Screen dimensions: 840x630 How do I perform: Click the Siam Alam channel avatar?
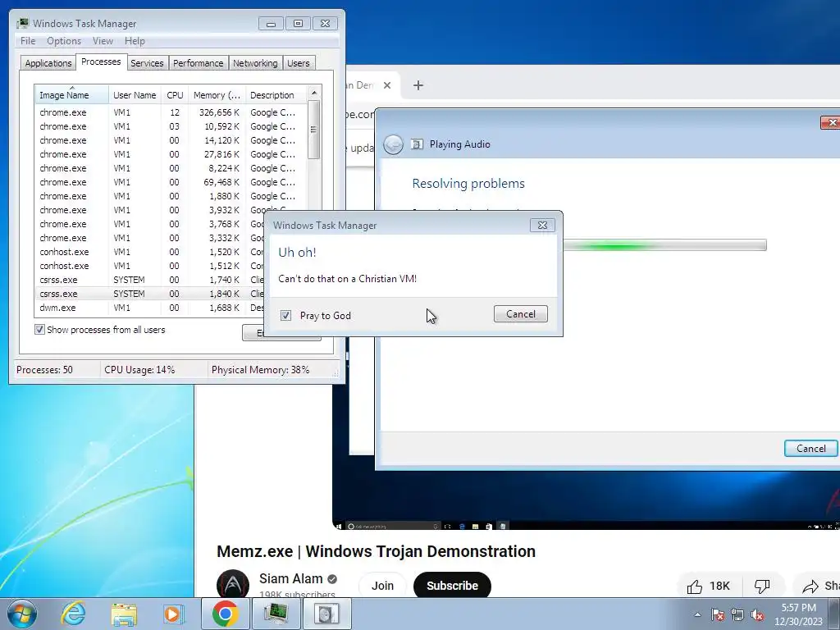(232, 584)
